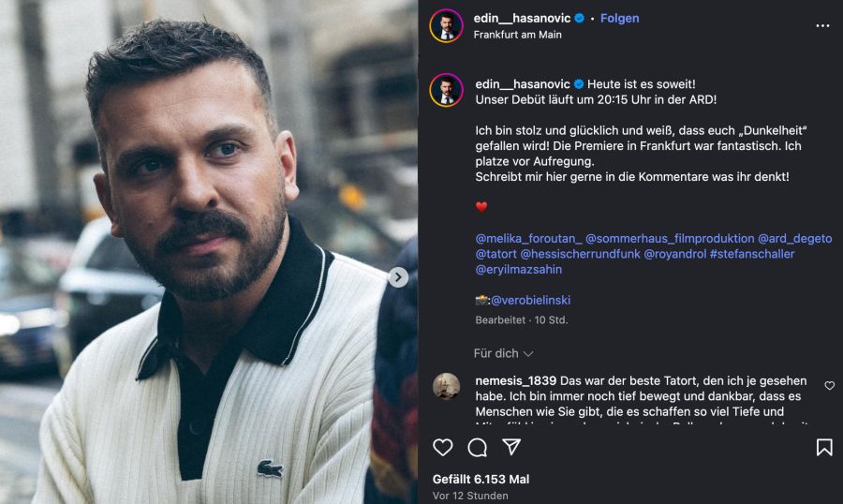Click header profile avatar of edin__hasanovic
The width and height of the screenshot is (843, 504).
click(446, 26)
